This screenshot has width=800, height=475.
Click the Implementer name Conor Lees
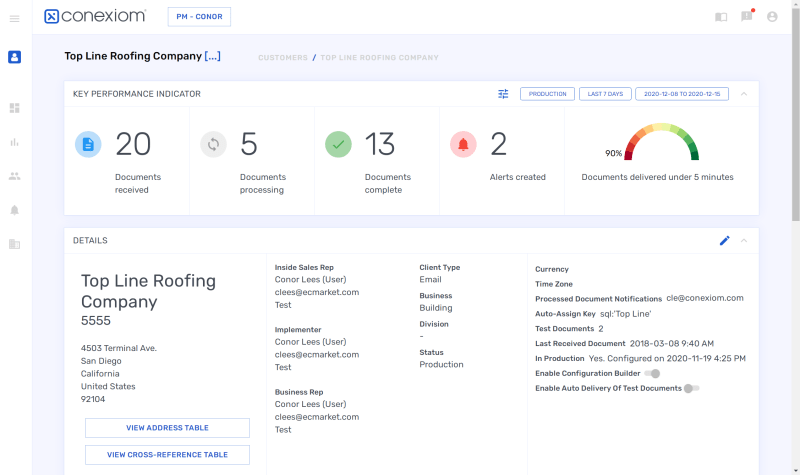(310, 342)
